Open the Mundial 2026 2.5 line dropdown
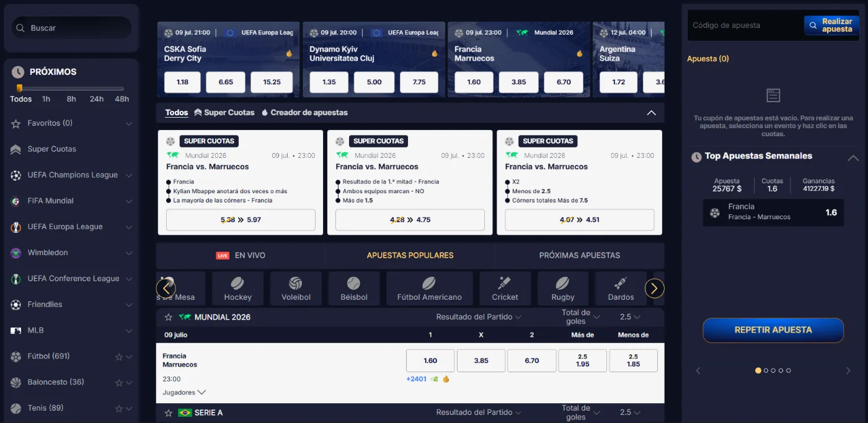Image resolution: width=868 pixels, height=423 pixels. pos(630,317)
